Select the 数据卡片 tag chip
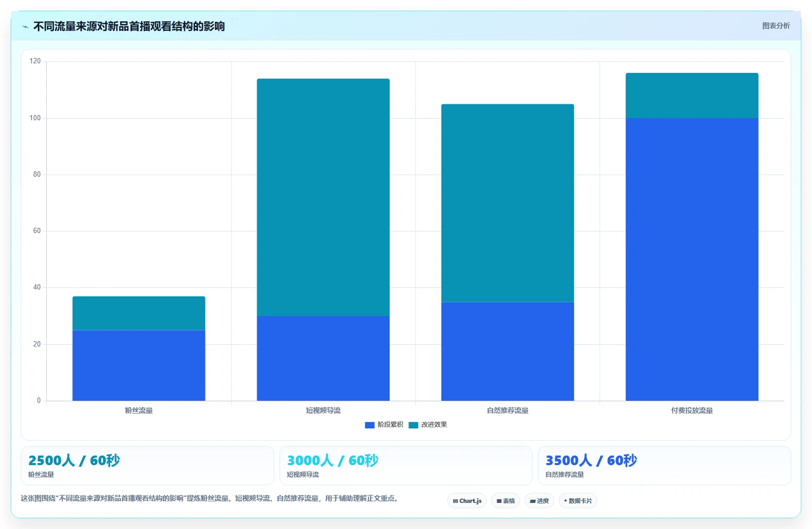This screenshot has width=812, height=529. tap(578, 501)
